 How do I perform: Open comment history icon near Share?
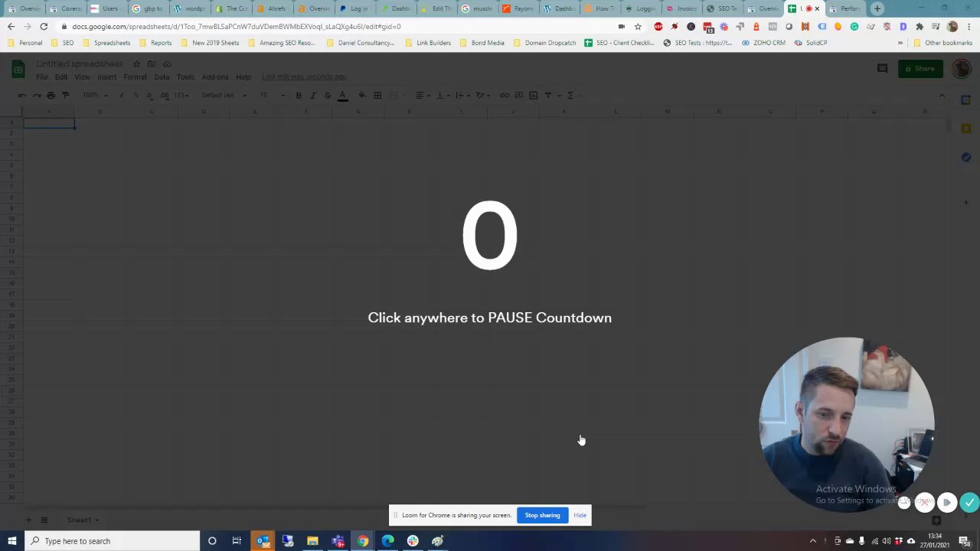(882, 69)
